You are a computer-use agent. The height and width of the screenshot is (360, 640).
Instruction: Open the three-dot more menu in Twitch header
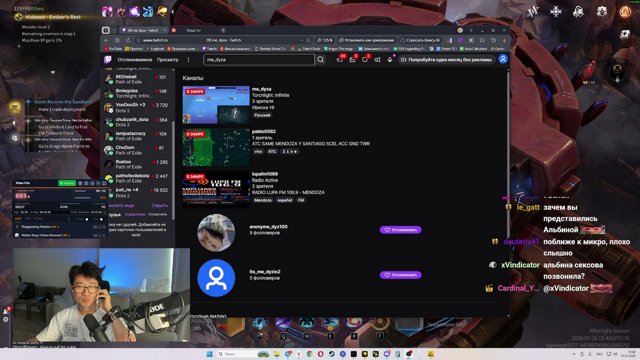[188, 60]
